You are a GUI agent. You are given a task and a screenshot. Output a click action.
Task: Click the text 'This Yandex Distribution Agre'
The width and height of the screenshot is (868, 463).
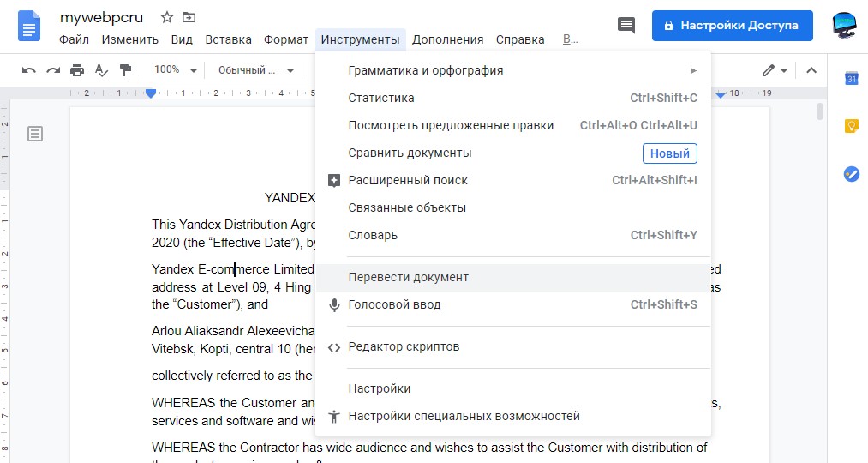pos(233,225)
